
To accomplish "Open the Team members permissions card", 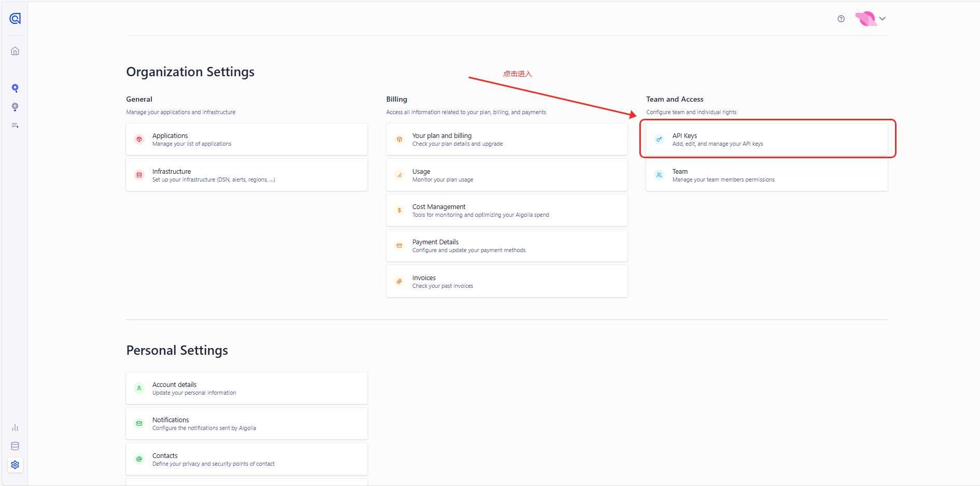I will pos(766,175).
